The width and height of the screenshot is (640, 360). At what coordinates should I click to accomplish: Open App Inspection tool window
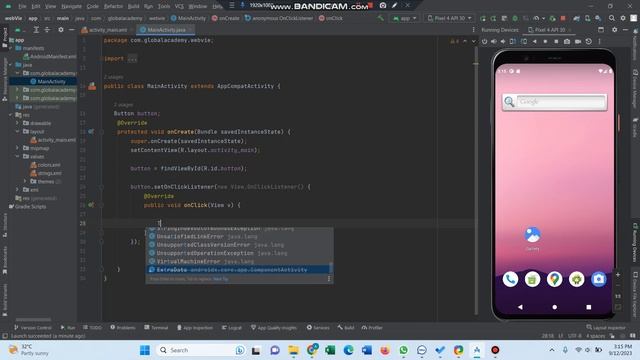click(195, 328)
